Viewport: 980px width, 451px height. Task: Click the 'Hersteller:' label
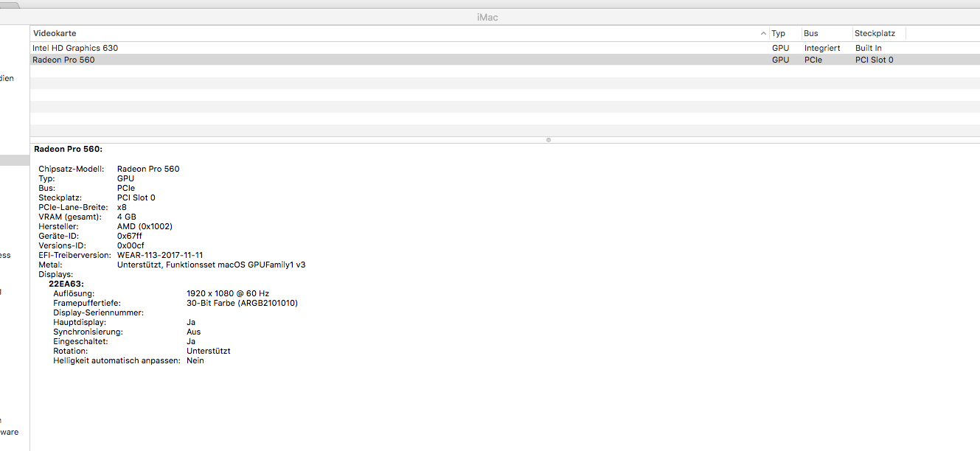[58, 226]
